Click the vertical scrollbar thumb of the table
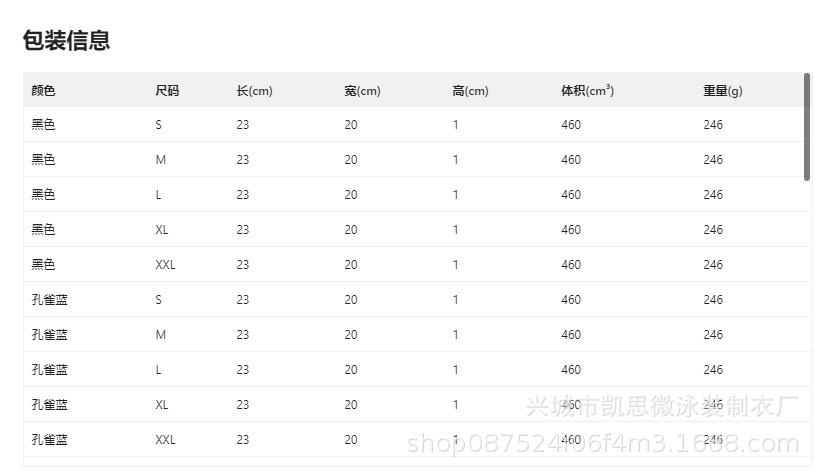 coord(807,126)
